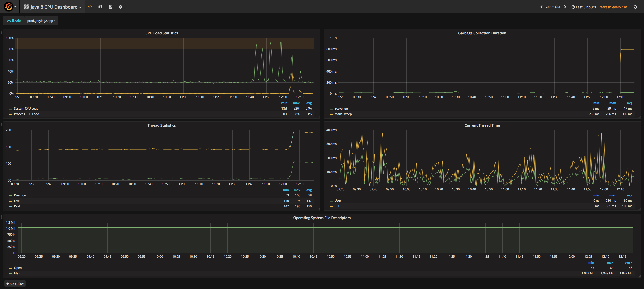Save the dashboard with disk icon
Screen dimensions: 644x289
tap(110, 7)
